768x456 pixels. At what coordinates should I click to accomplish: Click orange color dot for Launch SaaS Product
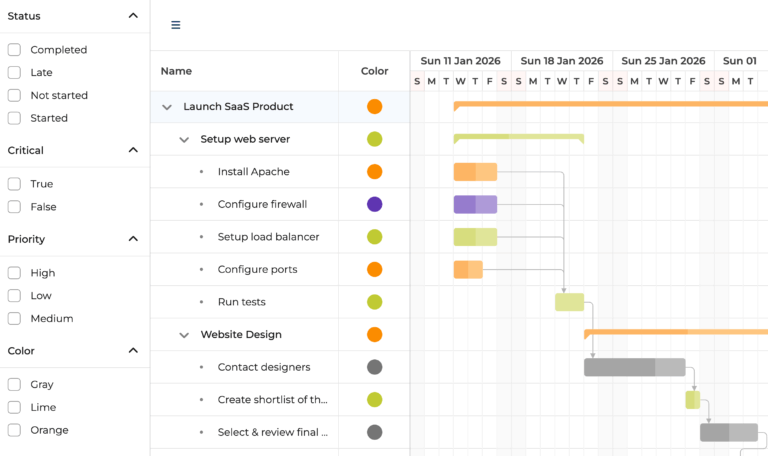click(x=374, y=107)
